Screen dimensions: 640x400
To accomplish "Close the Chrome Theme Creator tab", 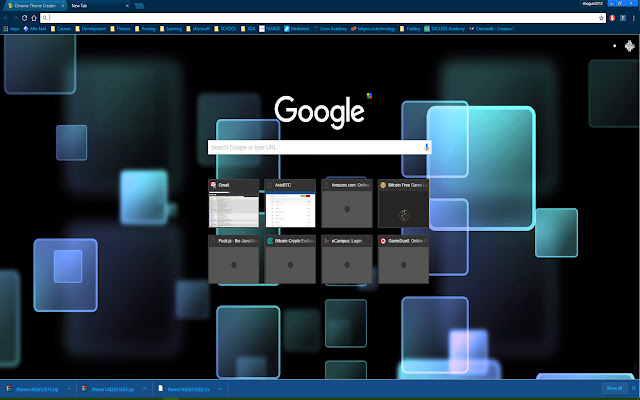I will (x=63, y=6).
